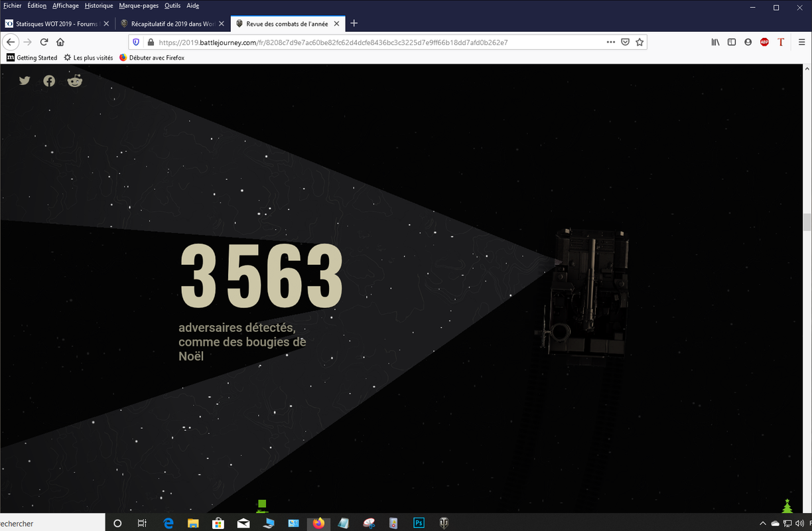
Task: Open the Édition menu
Action: coord(37,5)
